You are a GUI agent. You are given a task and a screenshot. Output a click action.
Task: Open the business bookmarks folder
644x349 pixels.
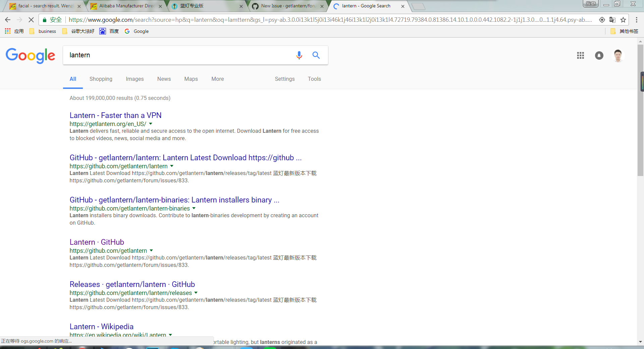click(x=43, y=31)
